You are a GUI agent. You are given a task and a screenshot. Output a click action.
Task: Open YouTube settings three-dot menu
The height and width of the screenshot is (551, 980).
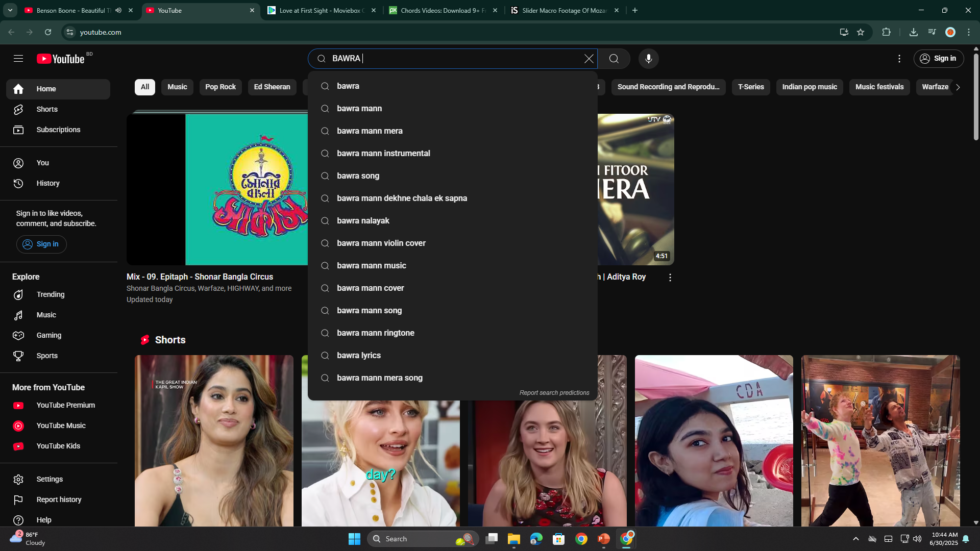(899, 59)
